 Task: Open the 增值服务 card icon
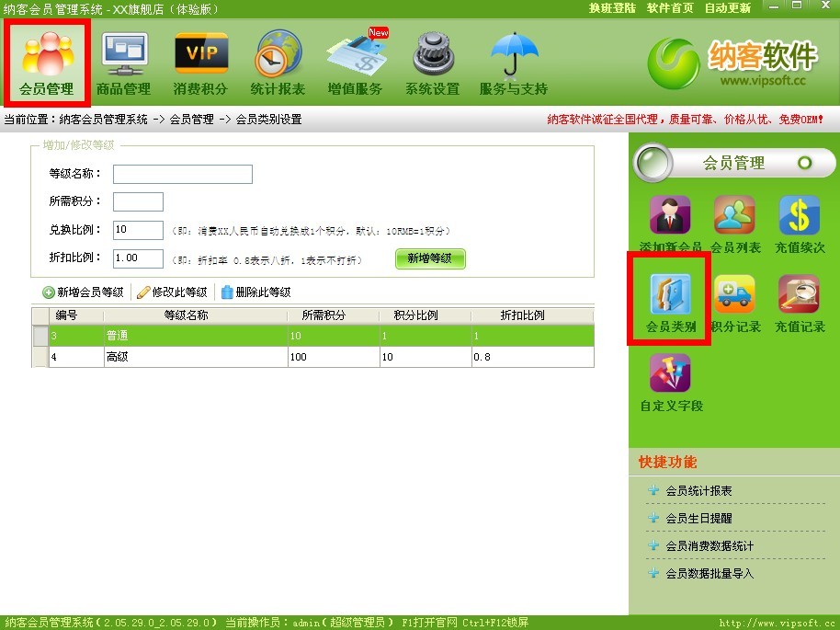click(355, 63)
